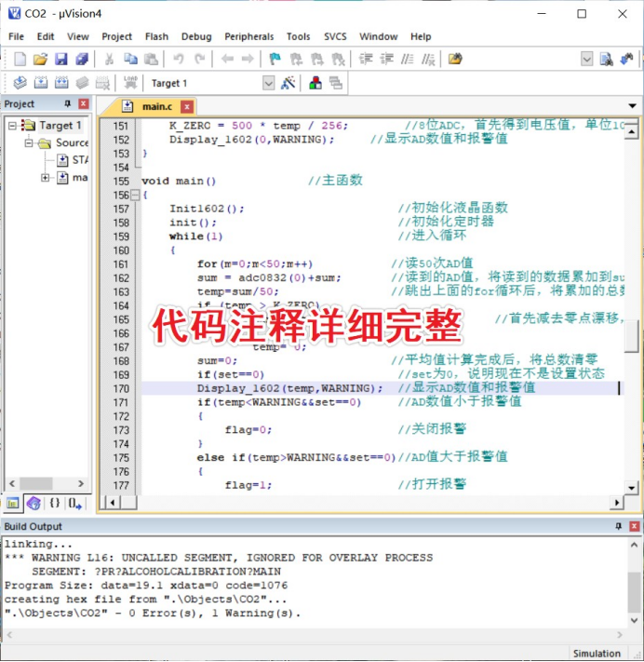Open the Tools menu
This screenshot has width=644, height=662.
tap(299, 36)
